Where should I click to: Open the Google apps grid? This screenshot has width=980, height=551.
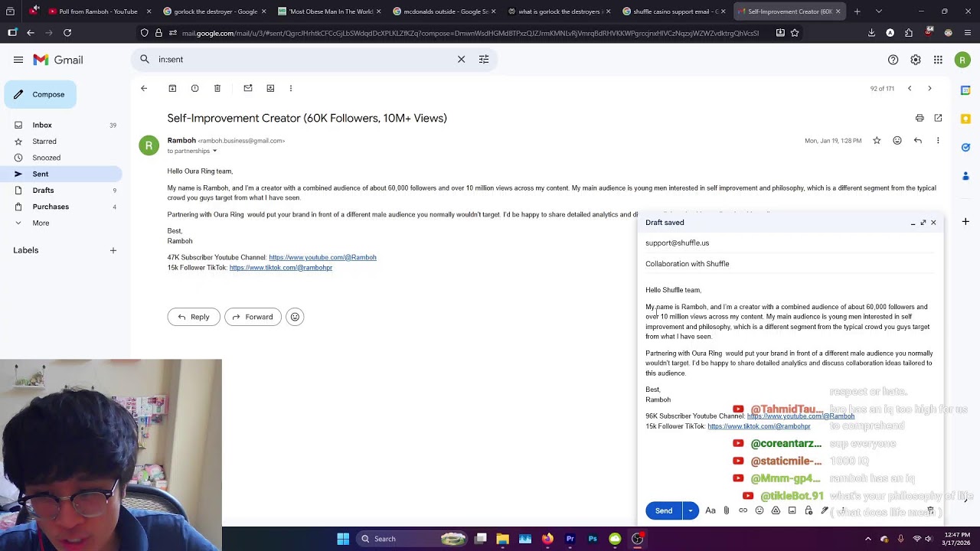tap(938, 60)
